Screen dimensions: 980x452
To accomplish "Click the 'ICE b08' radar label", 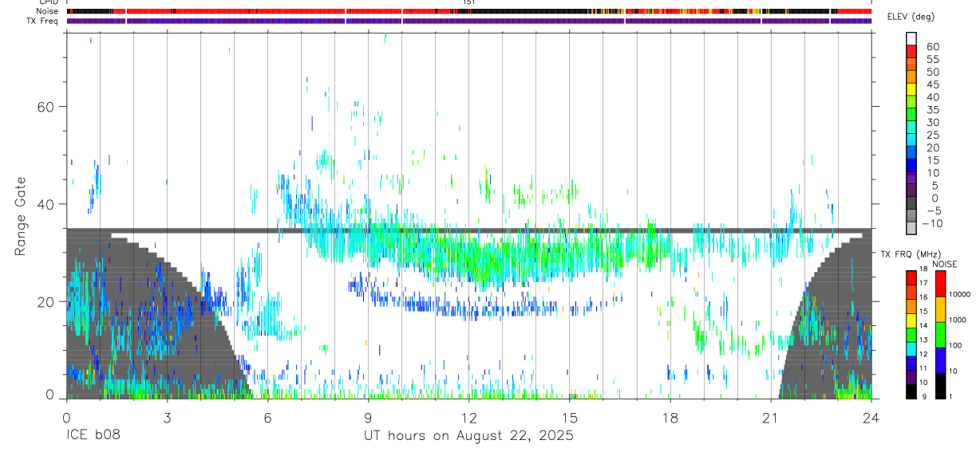I will click(x=92, y=436).
